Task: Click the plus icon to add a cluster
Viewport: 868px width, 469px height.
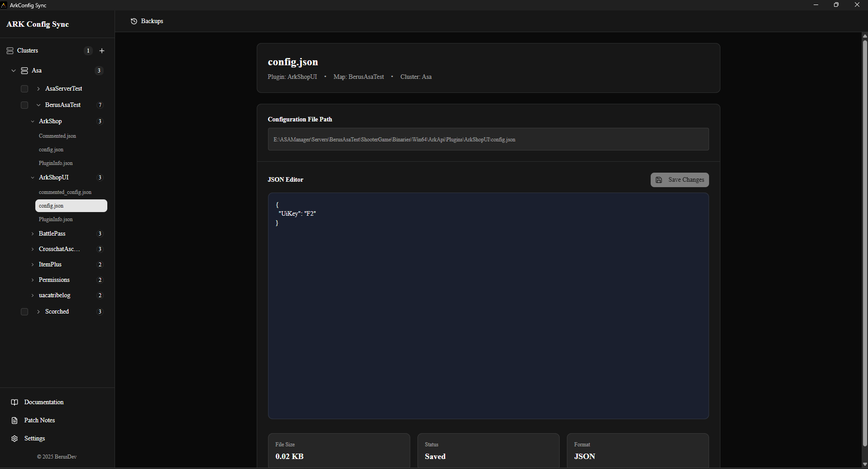Action: (x=102, y=51)
